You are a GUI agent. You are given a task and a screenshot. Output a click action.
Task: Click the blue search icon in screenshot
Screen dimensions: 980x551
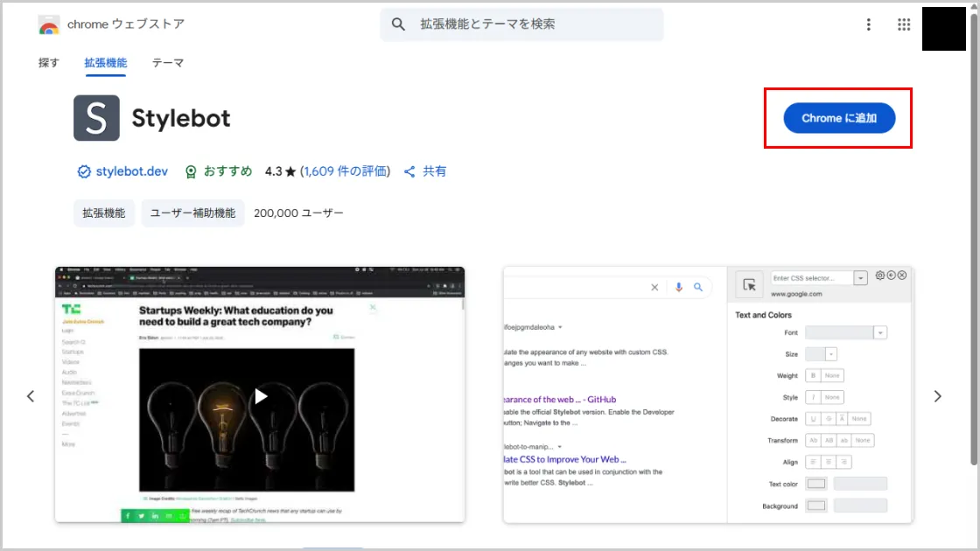[698, 288]
